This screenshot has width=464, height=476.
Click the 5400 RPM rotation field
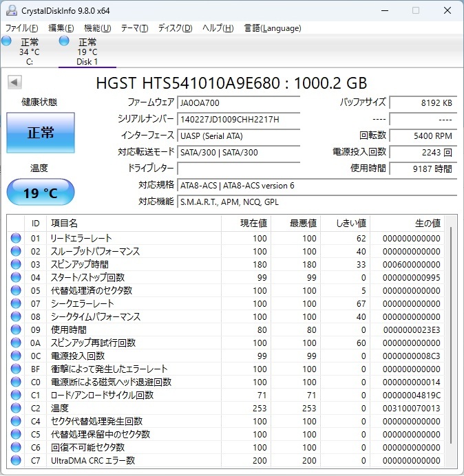423,136
